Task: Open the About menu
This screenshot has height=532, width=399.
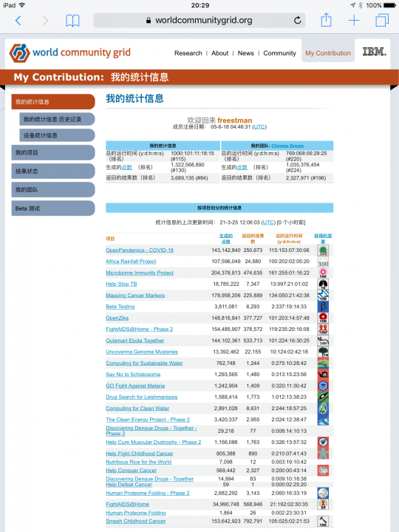Action: pyautogui.click(x=220, y=53)
